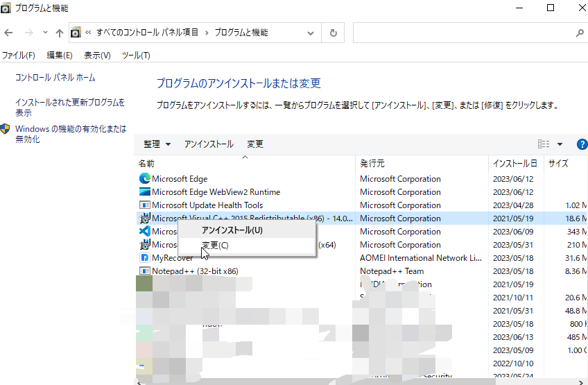The width and height of the screenshot is (588, 385).
Task: Sort by 名前 column header
Action: 146,163
